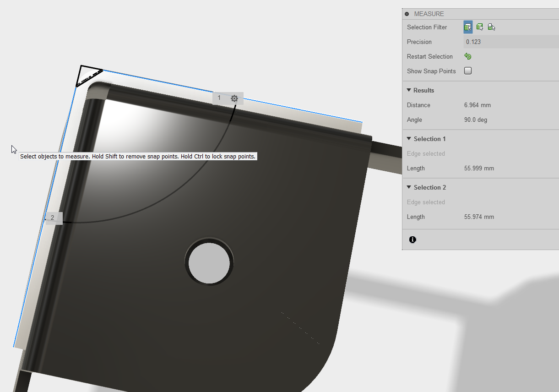559x392 pixels.
Task: Click the Length value 55.974 mm
Action: pos(479,217)
